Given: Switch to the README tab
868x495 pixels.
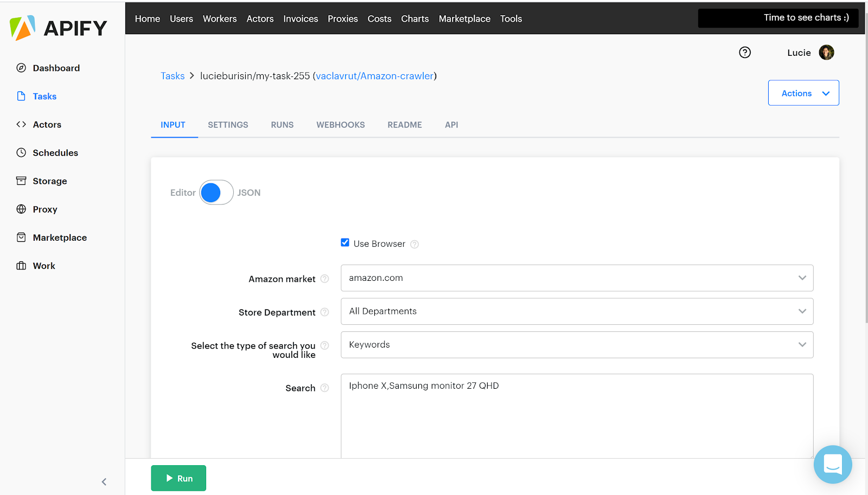Looking at the screenshot, I should pyautogui.click(x=405, y=125).
